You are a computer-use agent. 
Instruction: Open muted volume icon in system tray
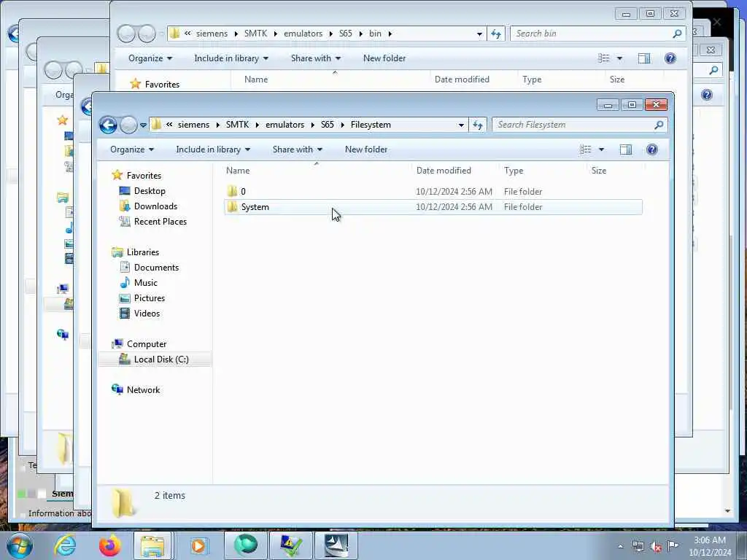pyautogui.click(x=656, y=546)
